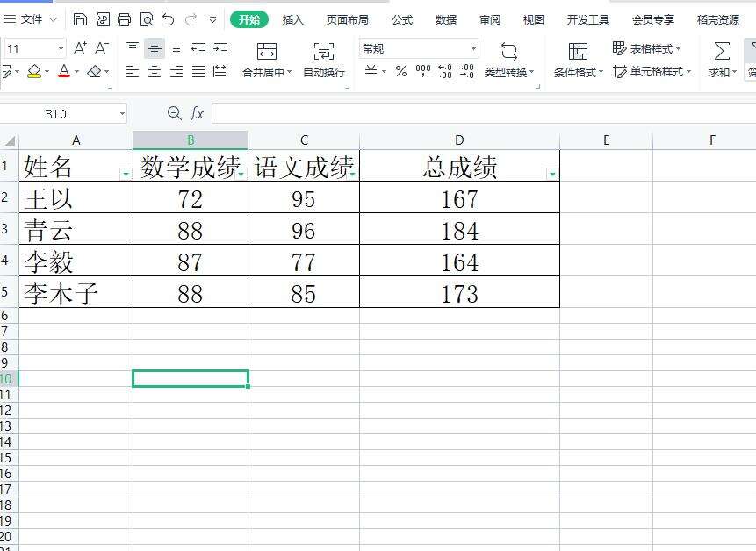The image size is (756, 551).
Task: Switch to the 插入 ribbon tab
Action: [293, 19]
